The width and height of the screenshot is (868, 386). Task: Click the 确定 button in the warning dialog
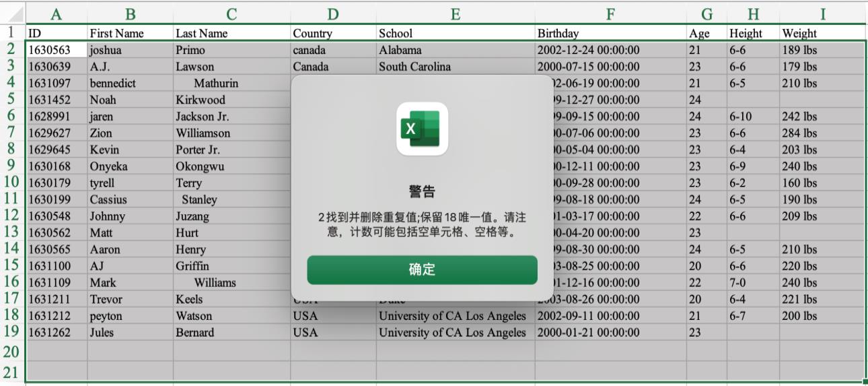click(x=422, y=270)
